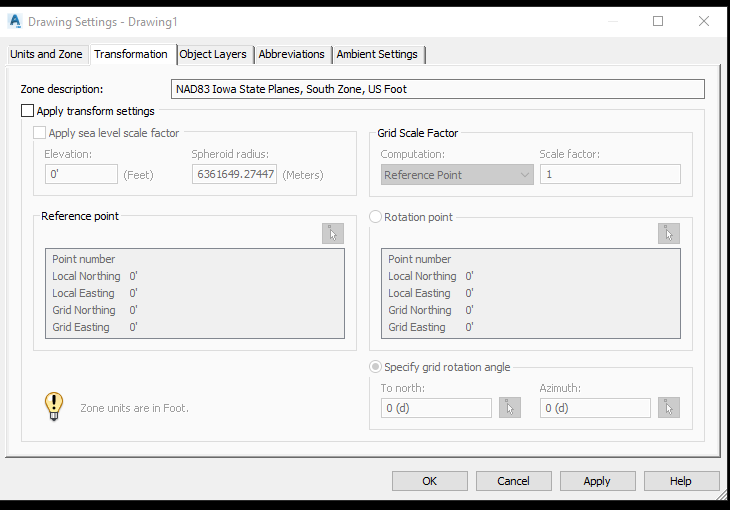This screenshot has width=730, height=510.
Task: Click the yellow lightbulb info icon
Action: 54,406
